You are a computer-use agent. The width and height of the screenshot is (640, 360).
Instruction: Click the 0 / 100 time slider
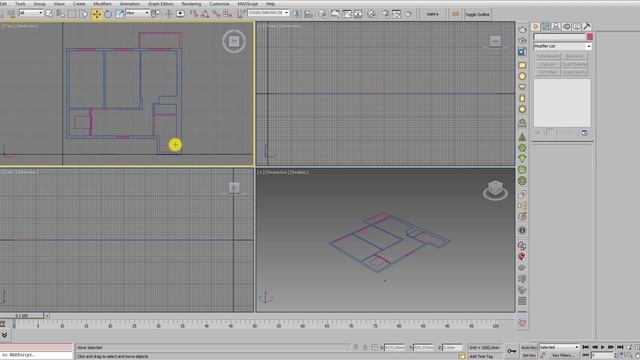click(22, 316)
